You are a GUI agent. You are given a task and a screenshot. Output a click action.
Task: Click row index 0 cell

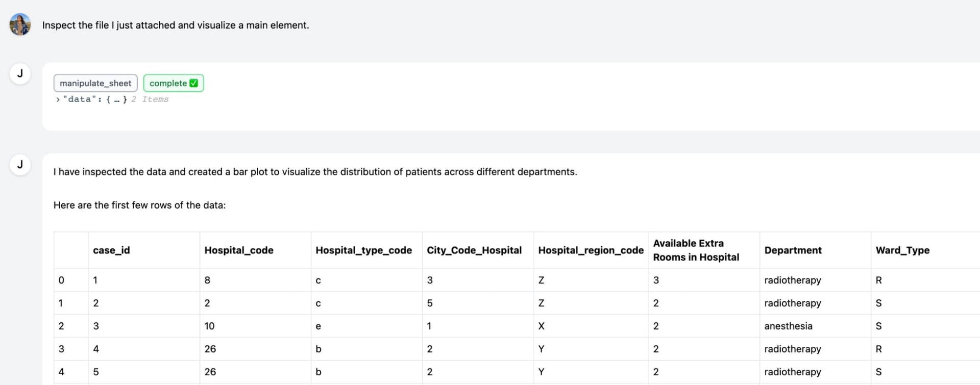pyautogui.click(x=71, y=280)
